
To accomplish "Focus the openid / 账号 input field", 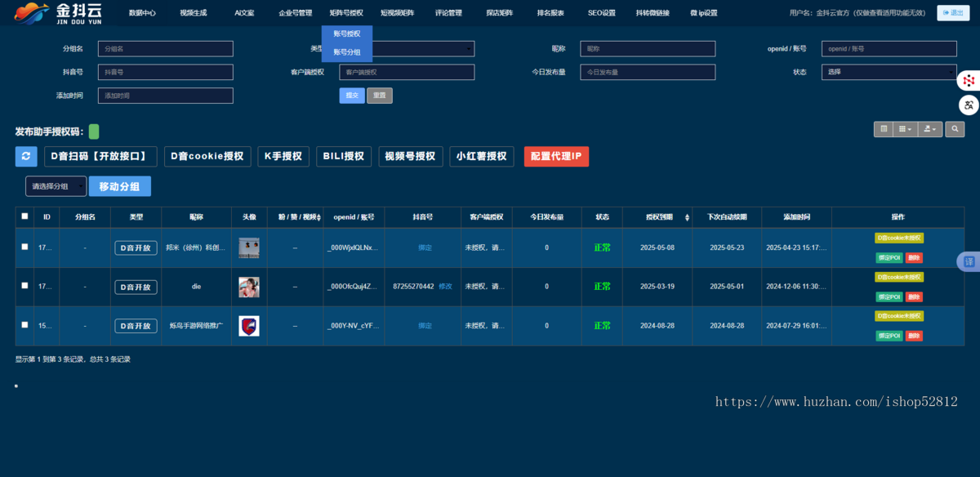I will (x=889, y=49).
